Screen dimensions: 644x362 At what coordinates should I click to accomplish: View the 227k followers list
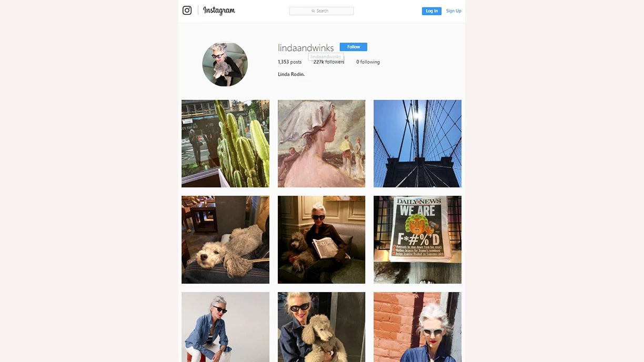coord(329,62)
